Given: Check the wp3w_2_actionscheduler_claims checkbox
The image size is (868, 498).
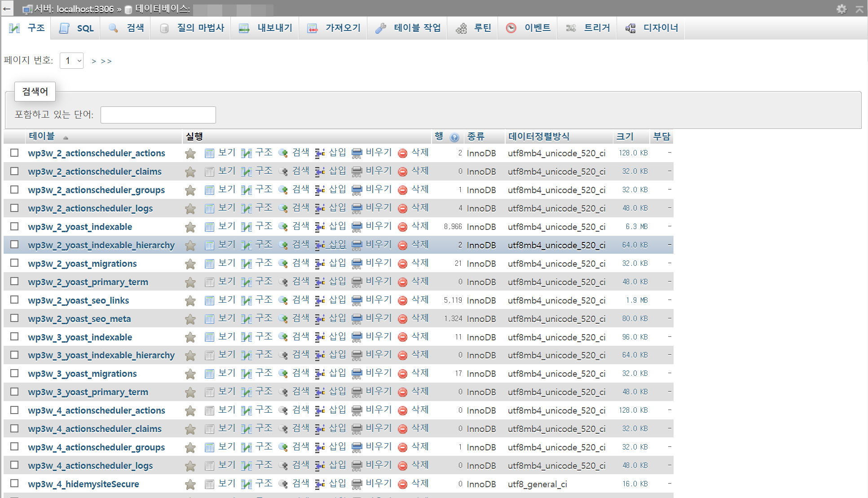Looking at the screenshot, I should [14, 171].
